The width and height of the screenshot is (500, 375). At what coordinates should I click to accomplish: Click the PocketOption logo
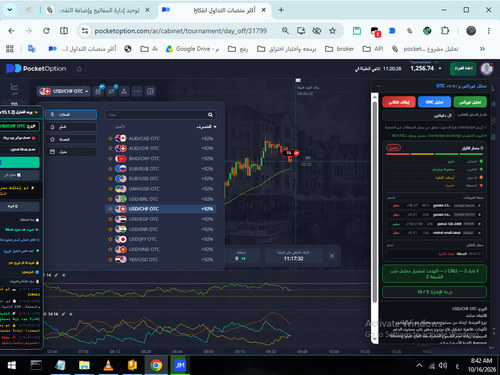click(x=36, y=69)
